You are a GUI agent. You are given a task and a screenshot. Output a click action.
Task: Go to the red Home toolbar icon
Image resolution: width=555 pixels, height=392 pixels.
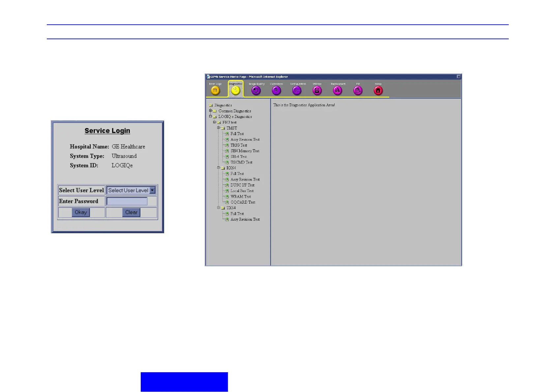pyautogui.click(x=378, y=91)
